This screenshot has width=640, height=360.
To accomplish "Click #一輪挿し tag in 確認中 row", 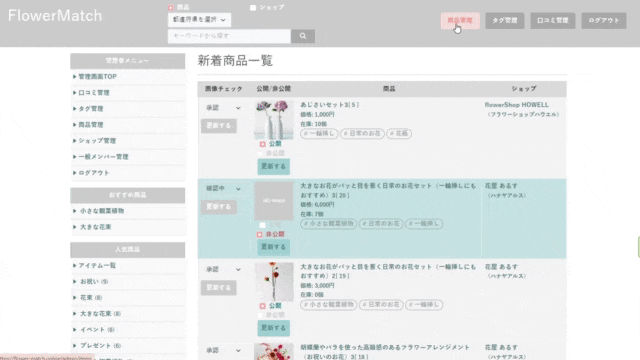I will (x=424, y=224).
